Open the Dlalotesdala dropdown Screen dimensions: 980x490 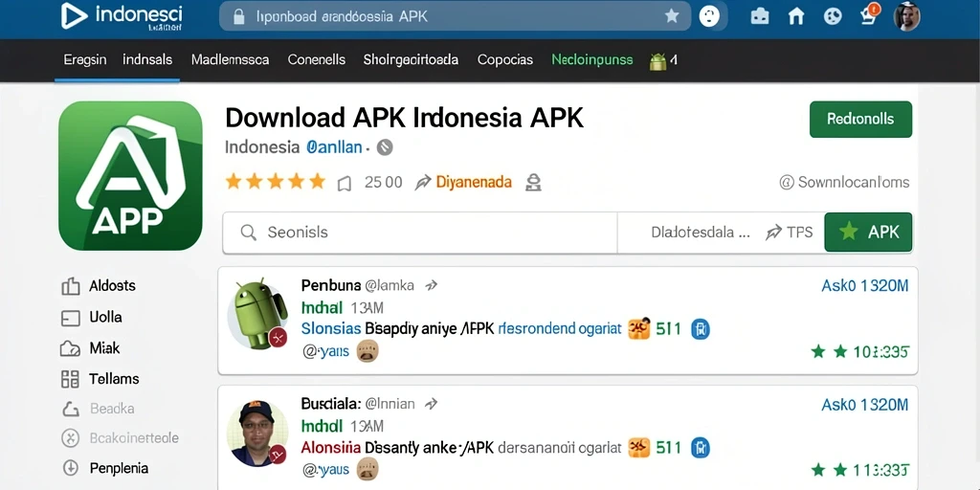[x=700, y=233]
